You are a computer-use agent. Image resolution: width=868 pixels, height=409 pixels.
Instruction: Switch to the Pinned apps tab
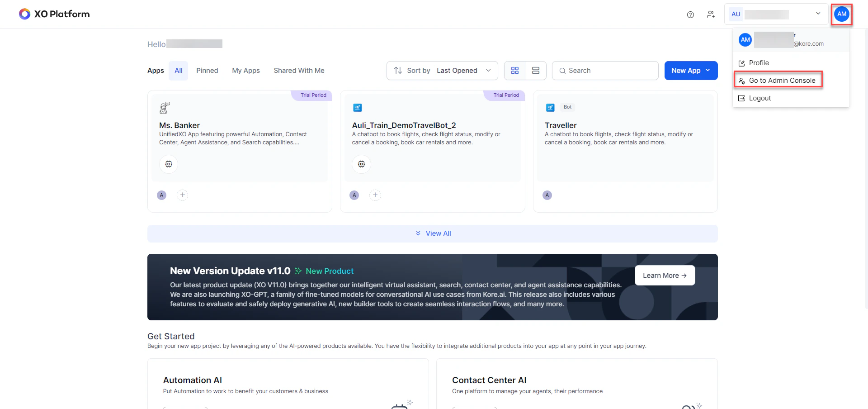(207, 71)
